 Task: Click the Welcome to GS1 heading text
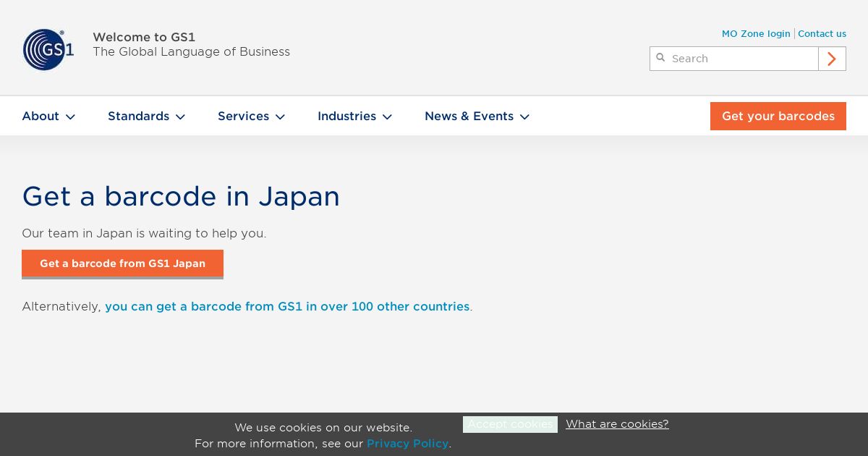point(144,37)
